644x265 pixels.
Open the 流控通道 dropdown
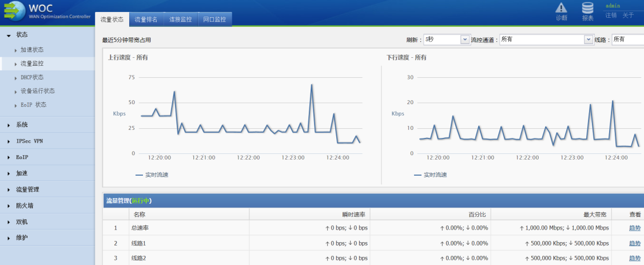(x=546, y=39)
